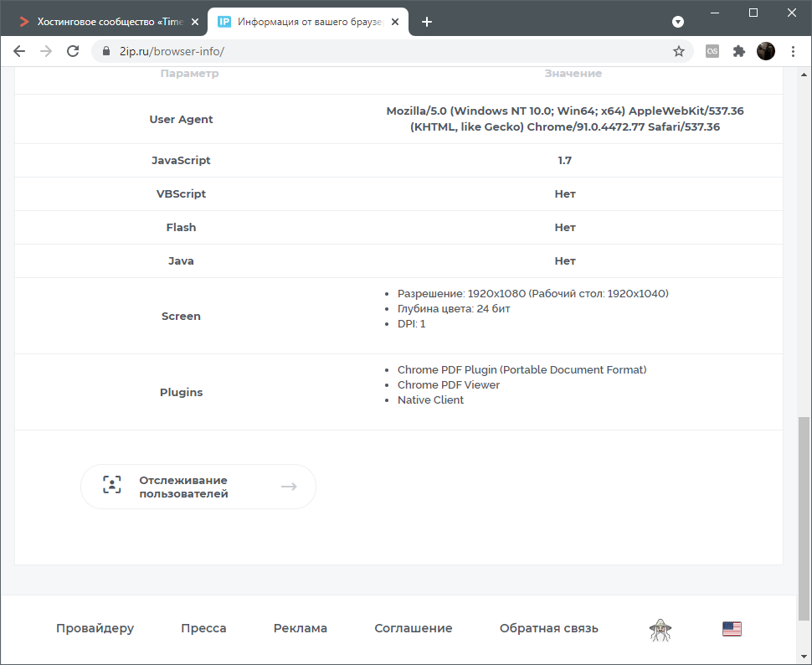Click the browser forward arrow
This screenshot has height=665, width=812.
coord(46,51)
